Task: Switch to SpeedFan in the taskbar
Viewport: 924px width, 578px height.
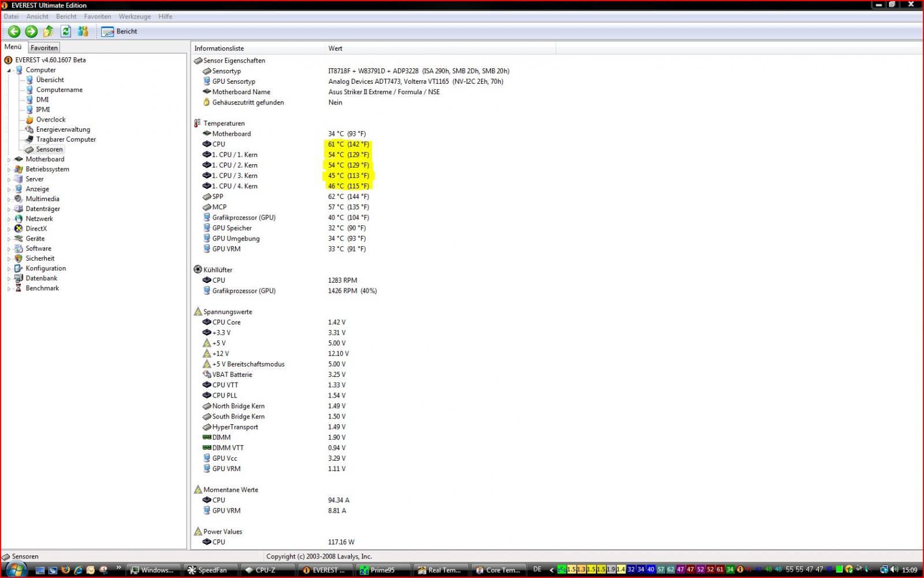Action: (x=212, y=570)
